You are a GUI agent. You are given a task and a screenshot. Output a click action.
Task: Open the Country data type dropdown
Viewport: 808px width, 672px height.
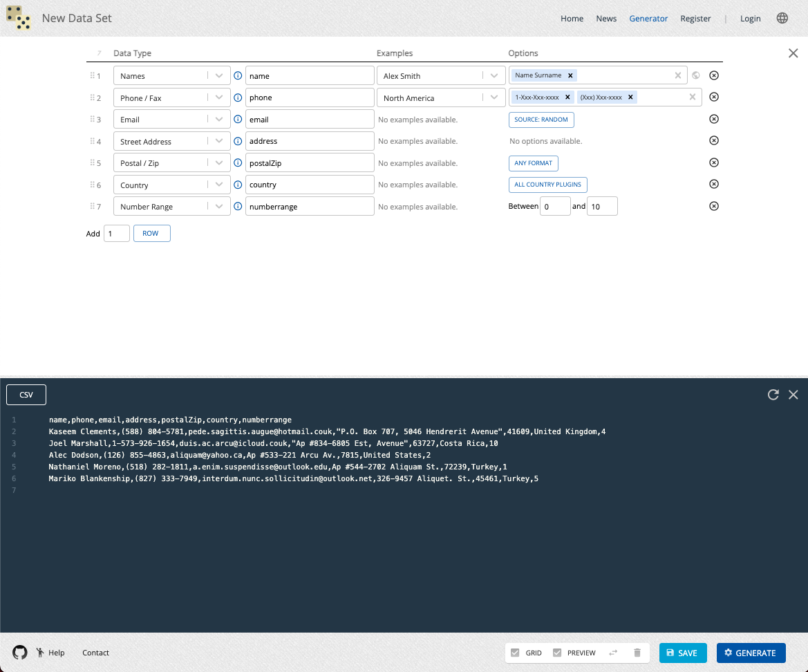(219, 185)
